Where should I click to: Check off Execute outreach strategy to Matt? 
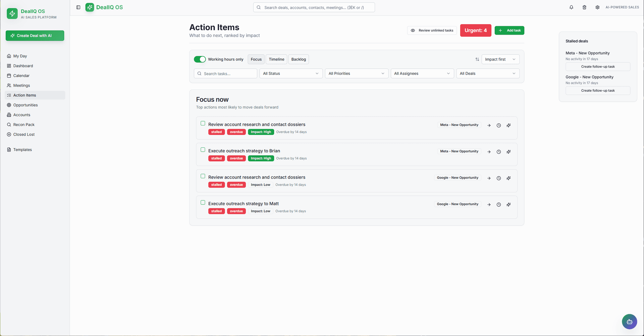(203, 203)
